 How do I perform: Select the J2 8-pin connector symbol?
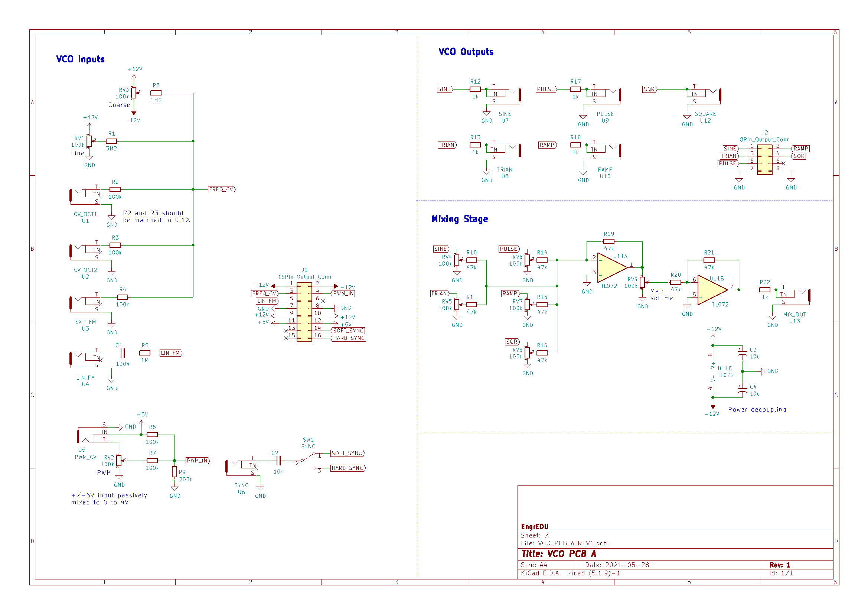point(764,160)
